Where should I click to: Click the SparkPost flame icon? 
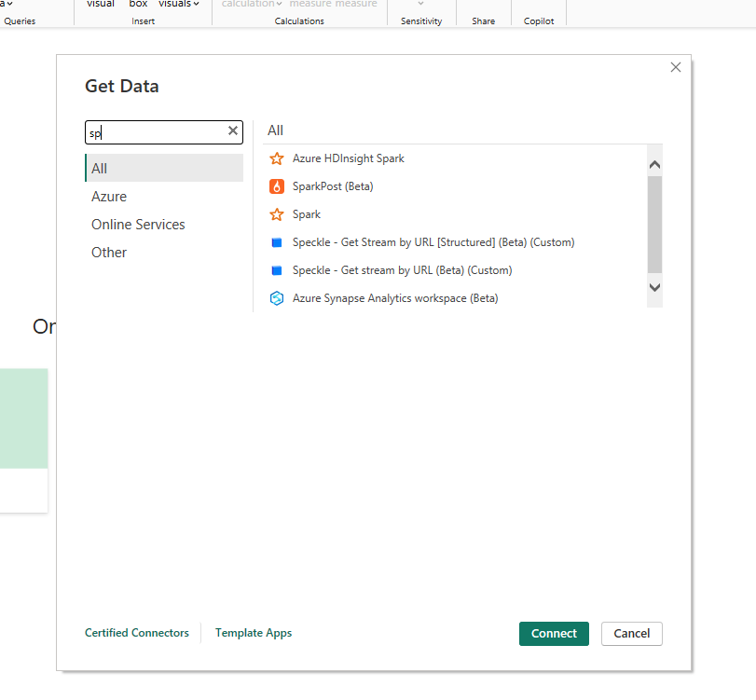click(277, 186)
